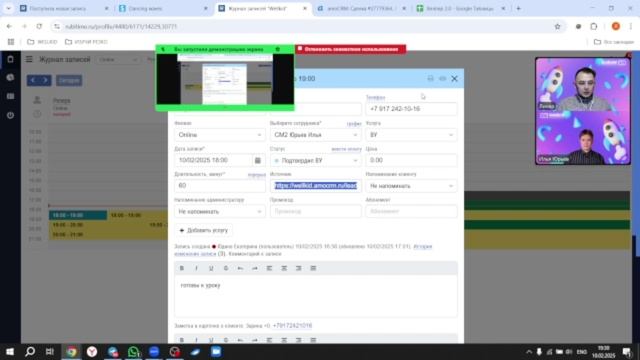Click the client phone link +79172421016
Image resolution: width=640 pixels, height=360 pixels.
292,326
